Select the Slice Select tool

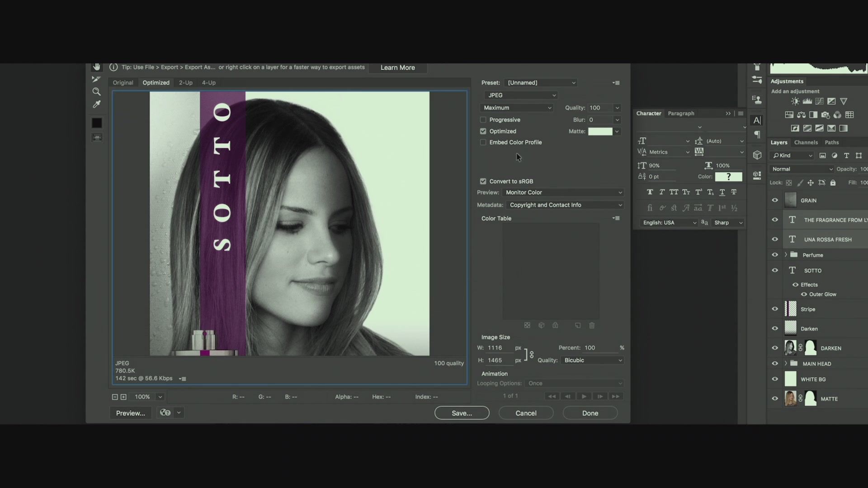tap(96, 79)
